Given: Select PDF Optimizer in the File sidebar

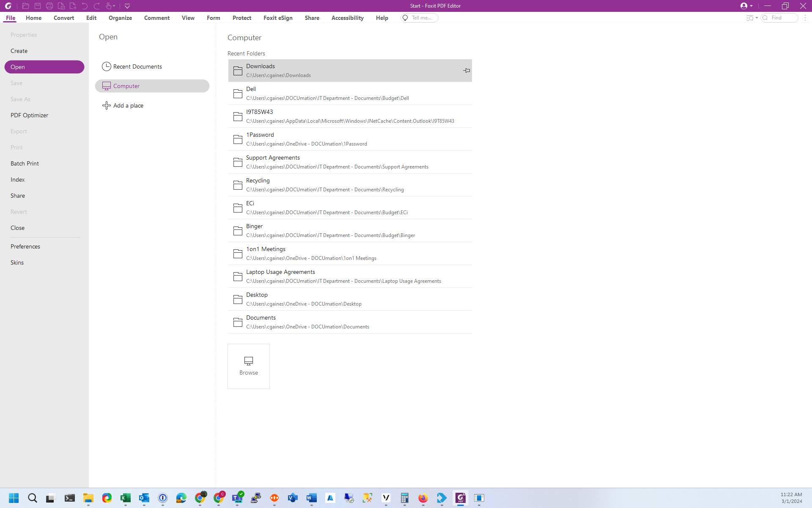Looking at the screenshot, I should [x=29, y=115].
